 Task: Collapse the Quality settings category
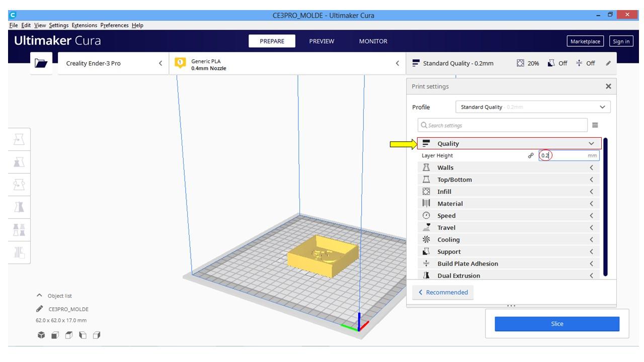pyautogui.click(x=509, y=143)
